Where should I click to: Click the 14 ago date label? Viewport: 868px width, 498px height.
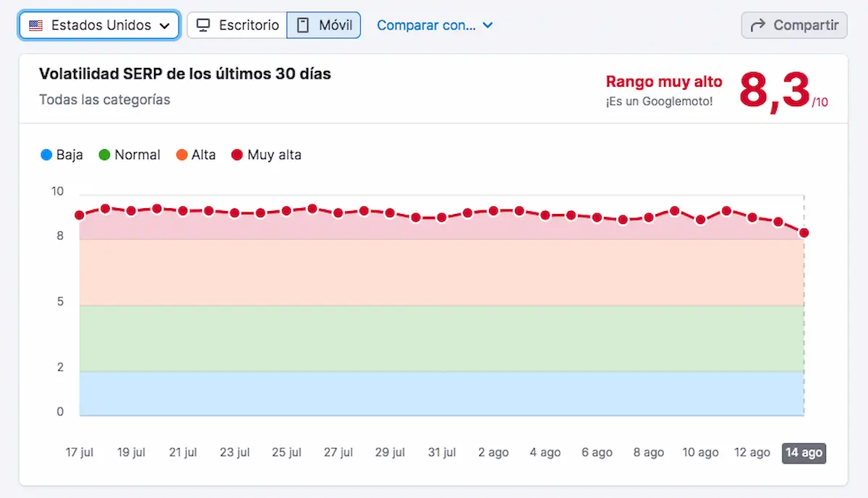pyautogui.click(x=804, y=452)
